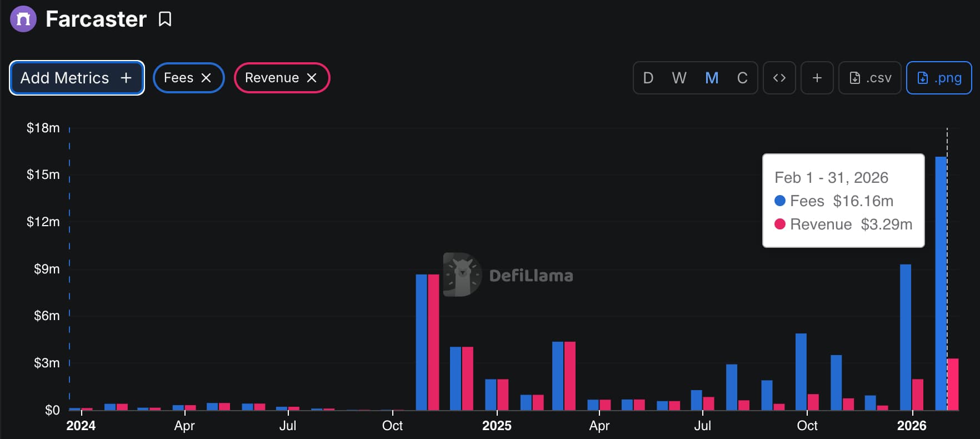The height and width of the screenshot is (439, 980).
Task: Click the pink Revenue bar for Feb 2026
Action: point(953,385)
